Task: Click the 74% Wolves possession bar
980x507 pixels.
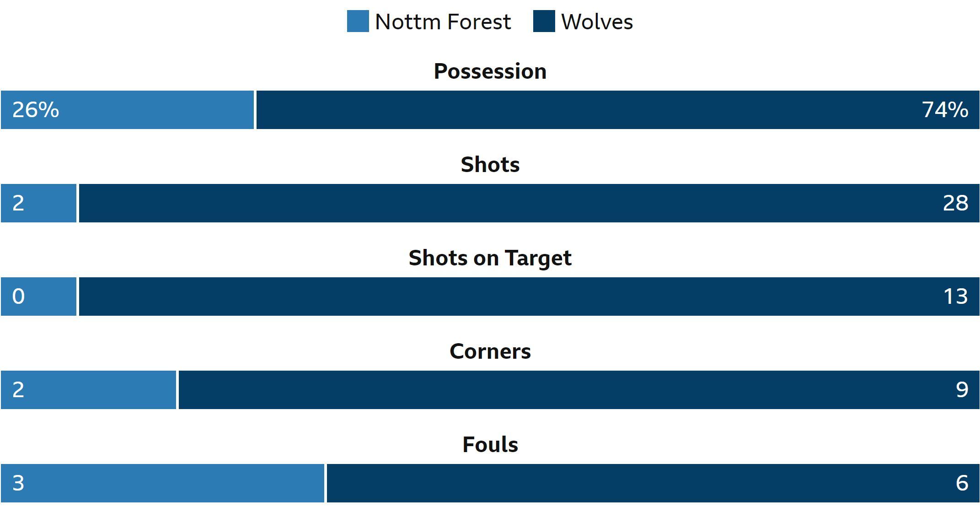Action: tap(618, 110)
